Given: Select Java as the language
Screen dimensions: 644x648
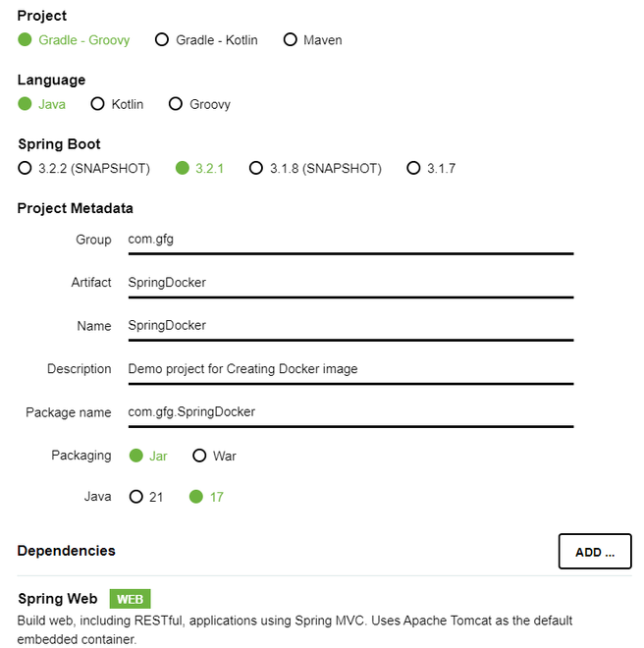Looking at the screenshot, I should tap(26, 104).
